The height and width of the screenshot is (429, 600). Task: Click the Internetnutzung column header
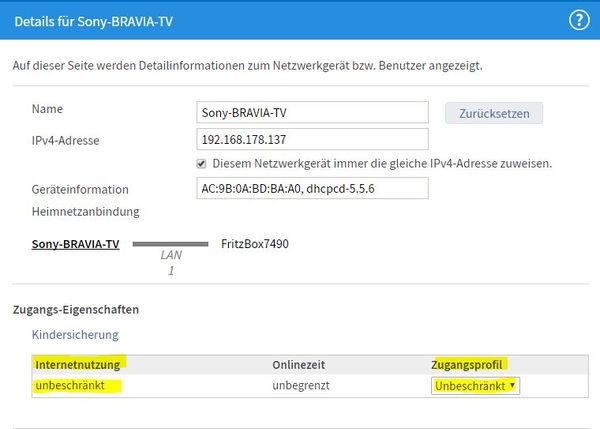pyautogui.click(x=78, y=365)
